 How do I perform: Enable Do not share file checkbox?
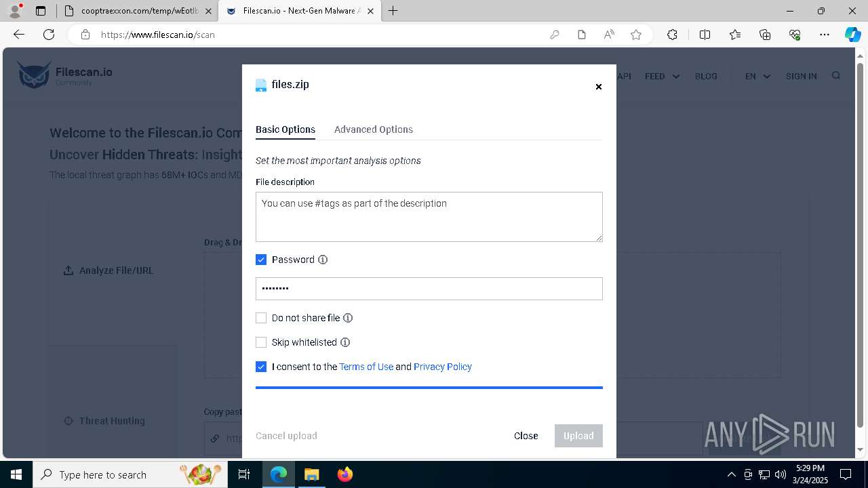coord(261,318)
